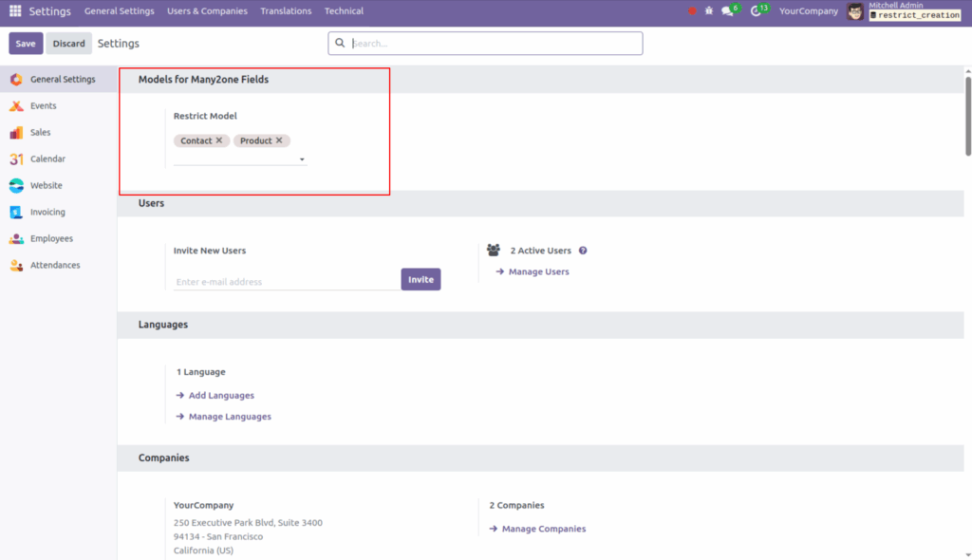Click the Save button
This screenshot has height=560, width=972.
pos(26,43)
